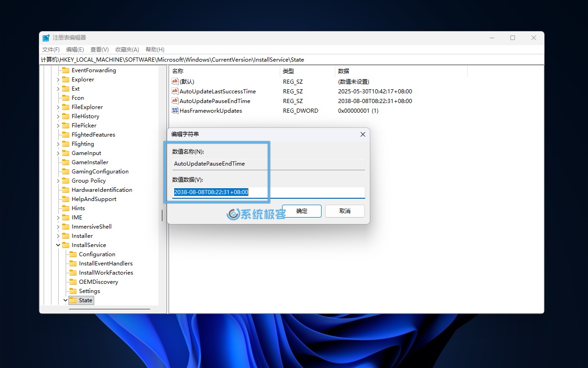Open the 收藏夹 menu
Viewport: 588px width, 368px height.
(x=127, y=49)
